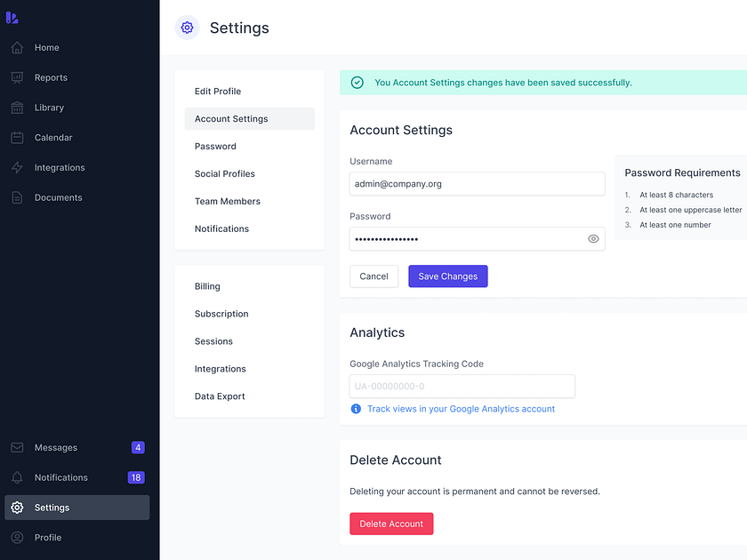Open Reports in the sidebar

76,77
